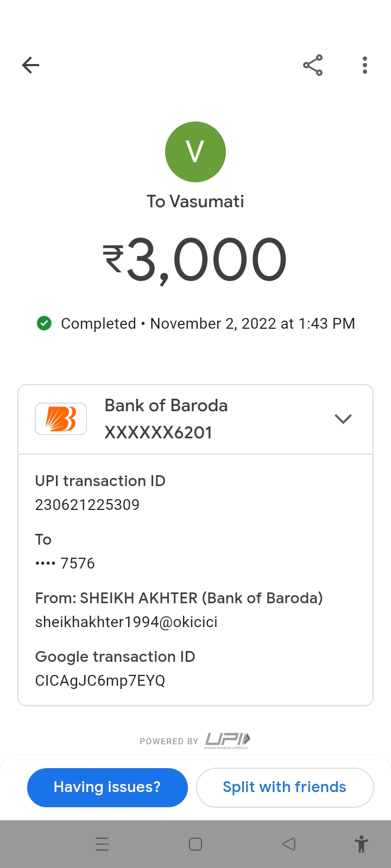Tap the green completed checkmark icon
The image size is (391, 868).
point(44,323)
